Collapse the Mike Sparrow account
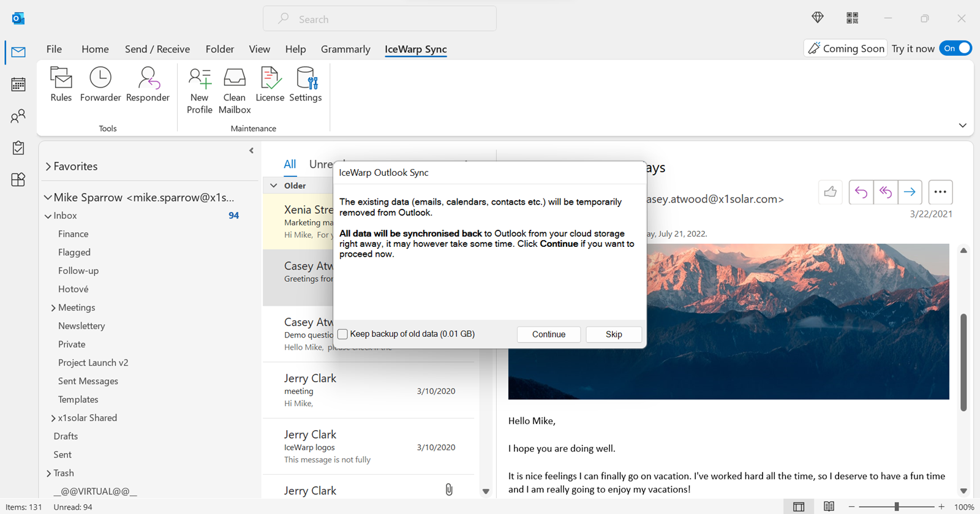 point(48,197)
